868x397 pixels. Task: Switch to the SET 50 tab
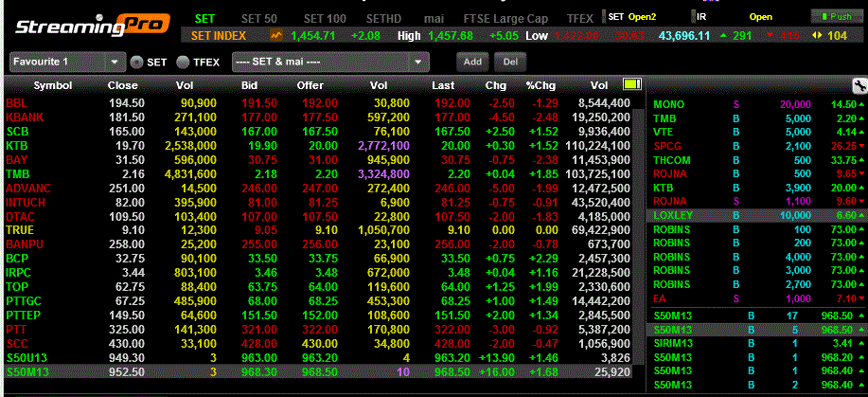(x=259, y=18)
